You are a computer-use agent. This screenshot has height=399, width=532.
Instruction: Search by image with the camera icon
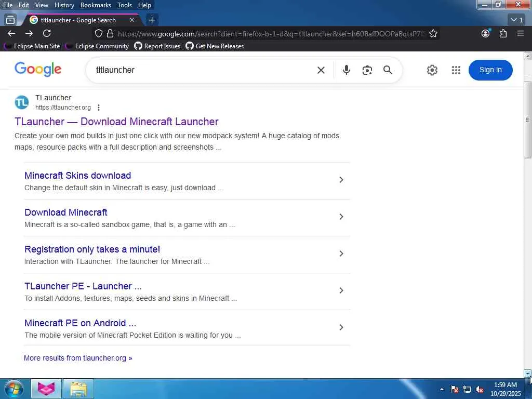(367, 70)
